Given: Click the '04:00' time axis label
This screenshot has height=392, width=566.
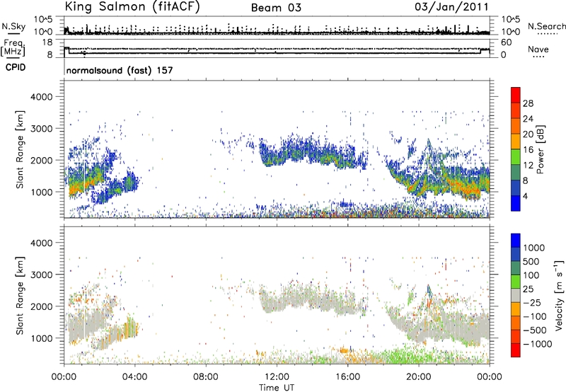Looking at the screenshot, I should point(134,377).
